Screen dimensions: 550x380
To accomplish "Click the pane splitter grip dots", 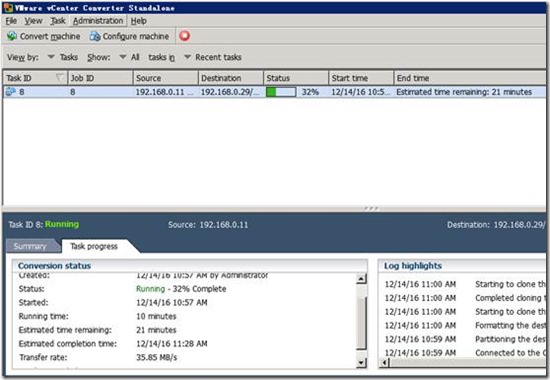I will tap(371, 208).
